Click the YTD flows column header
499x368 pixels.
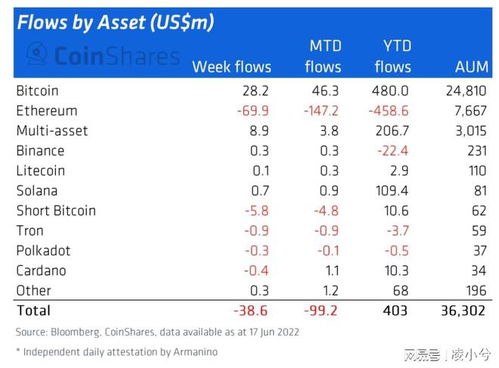[x=393, y=56]
